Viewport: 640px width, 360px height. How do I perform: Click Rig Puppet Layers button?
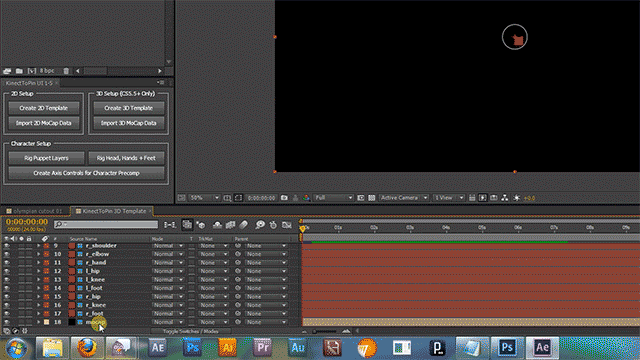[46, 158]
